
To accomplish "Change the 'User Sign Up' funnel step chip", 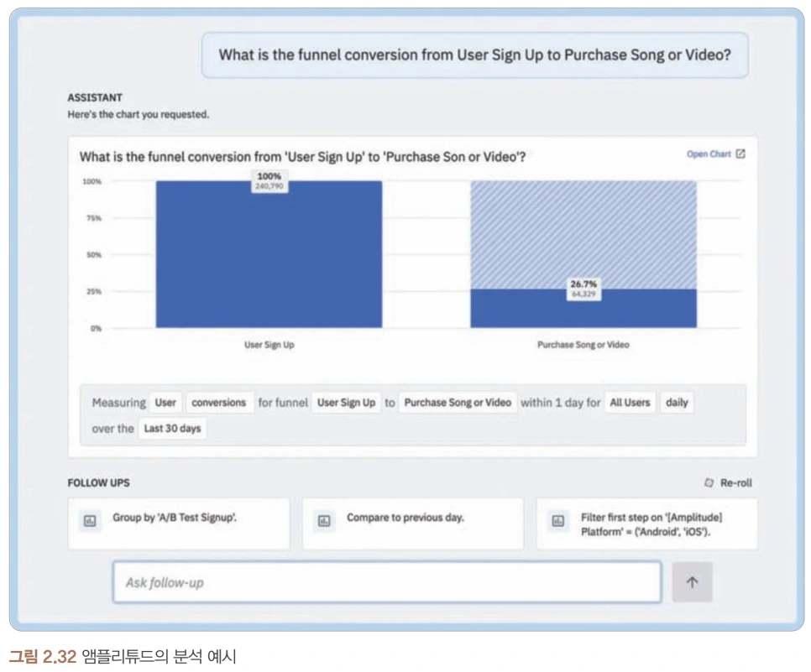I will tap(346, 403).
